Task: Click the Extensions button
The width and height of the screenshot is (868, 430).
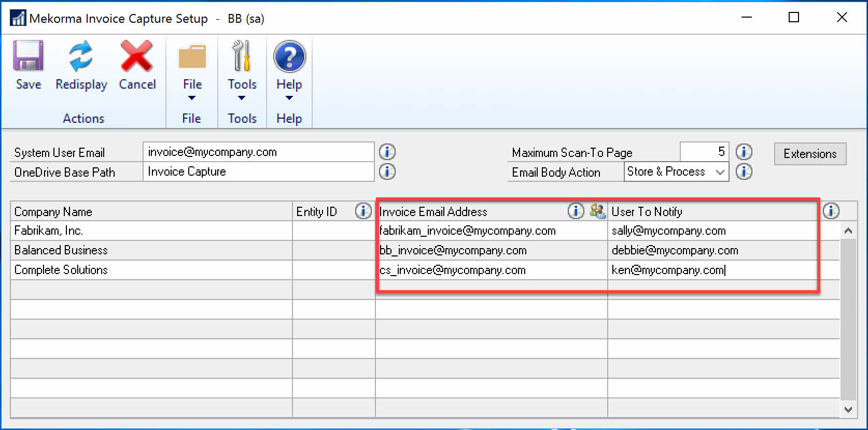Action: (810, 154)
